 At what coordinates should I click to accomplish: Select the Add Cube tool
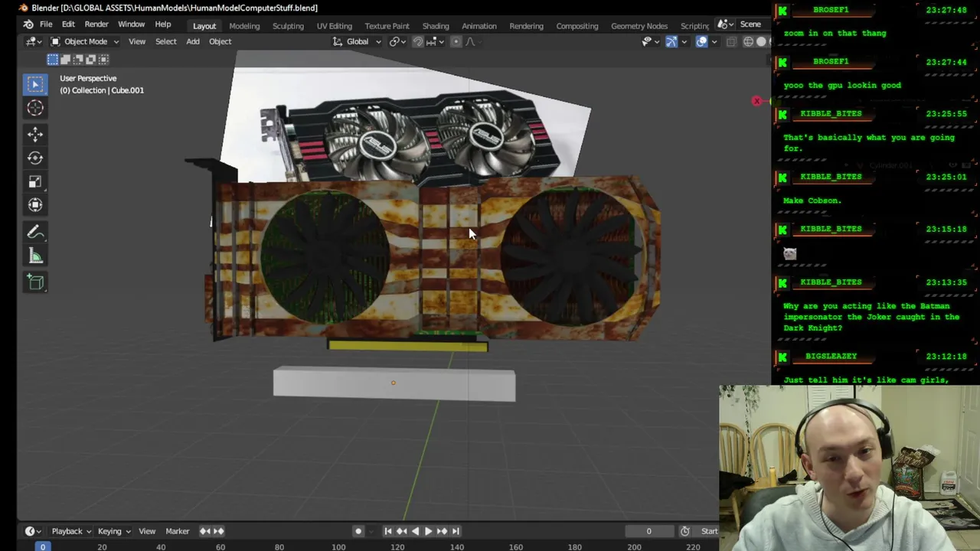click(x=35, y=282)
